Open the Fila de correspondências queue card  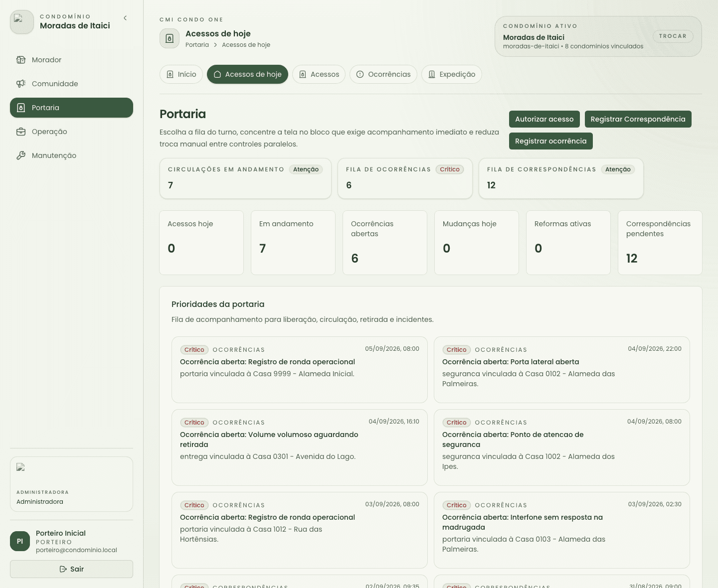pos(561,178)
